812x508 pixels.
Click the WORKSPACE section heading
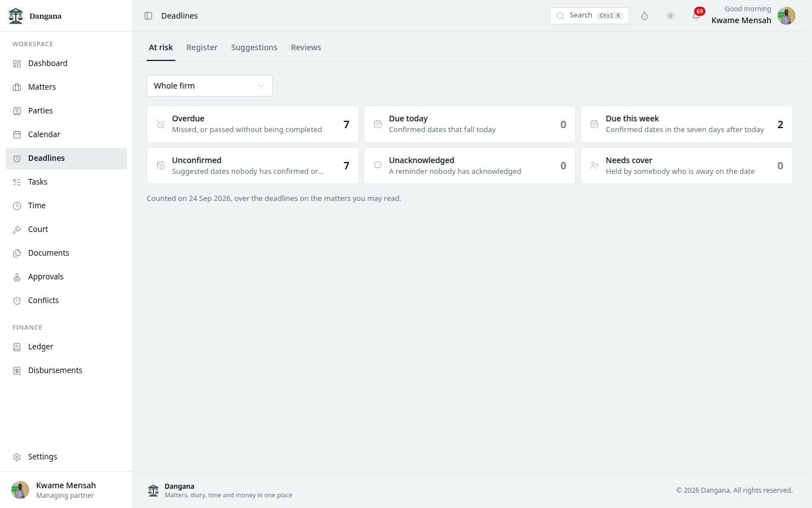click(33, 44)
